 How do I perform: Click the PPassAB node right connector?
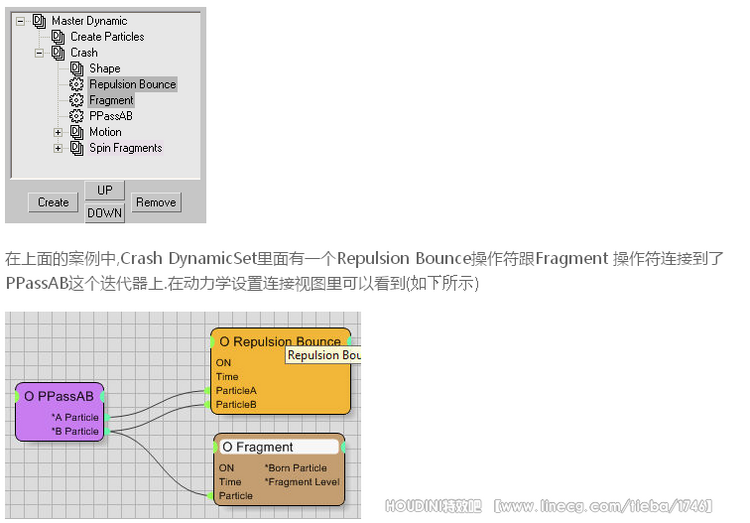coord(103,397)
